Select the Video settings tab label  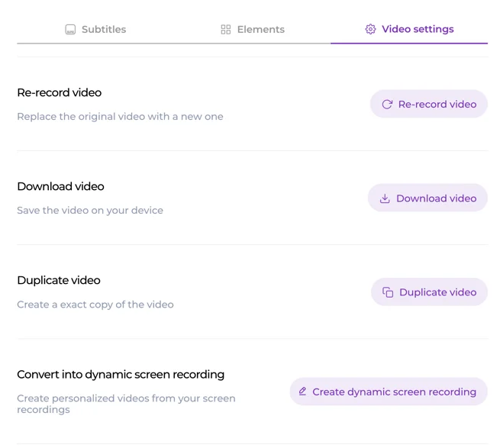point(418,30)
